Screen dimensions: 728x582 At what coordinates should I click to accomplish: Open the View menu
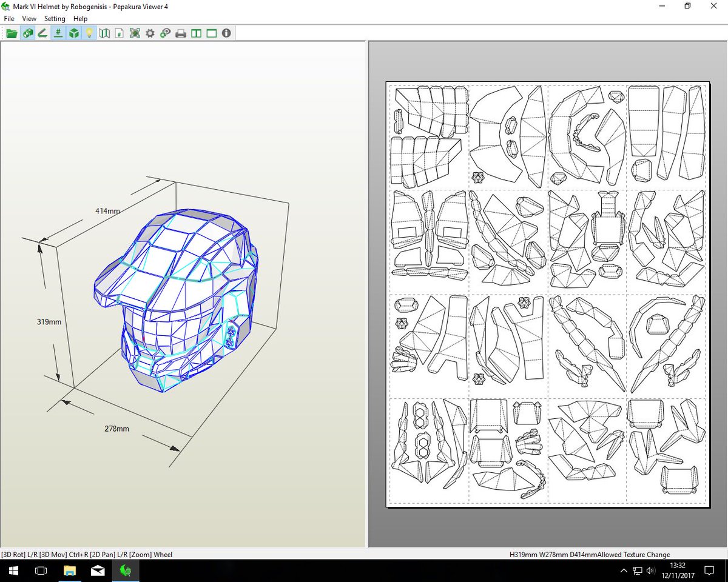[x=29, y=19]
